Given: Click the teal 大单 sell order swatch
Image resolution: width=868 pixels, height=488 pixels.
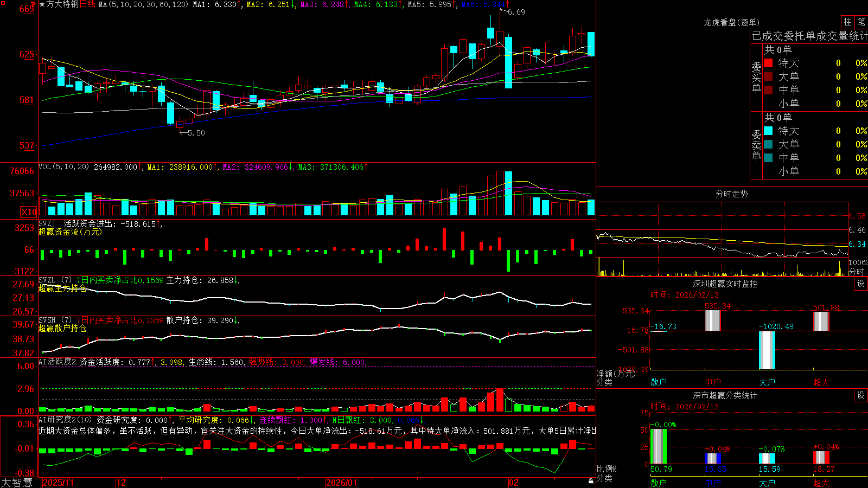Looking at the screenshot, I should click(768, 144).
